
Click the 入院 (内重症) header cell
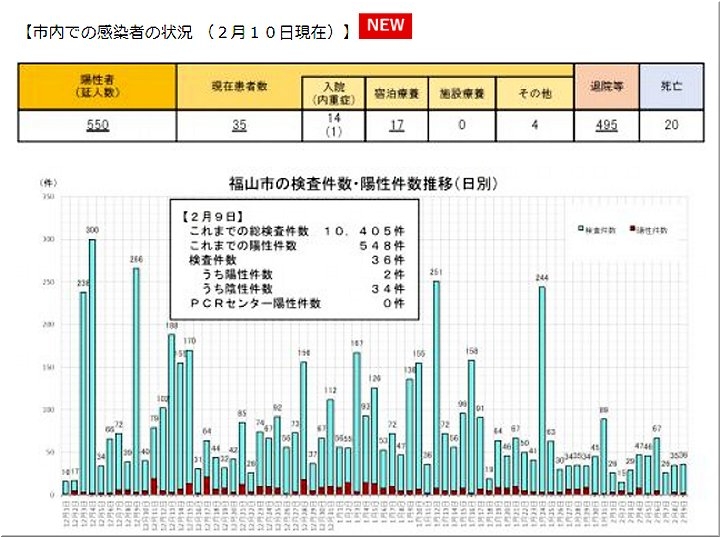(x=333, y=93)
